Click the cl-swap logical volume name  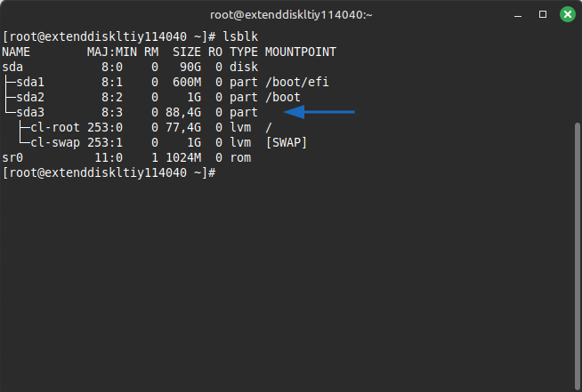tap(54, 142)
